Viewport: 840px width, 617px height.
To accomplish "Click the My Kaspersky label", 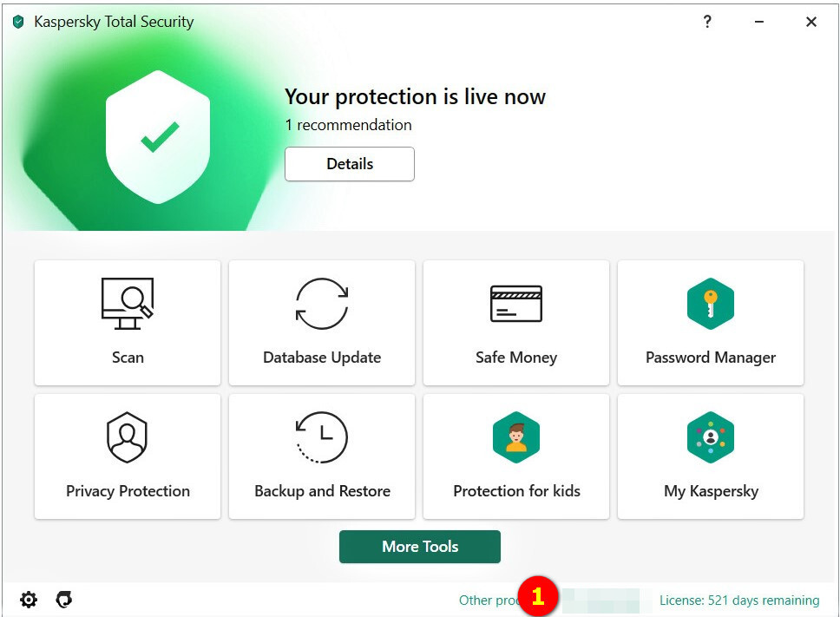I will 711,491.
